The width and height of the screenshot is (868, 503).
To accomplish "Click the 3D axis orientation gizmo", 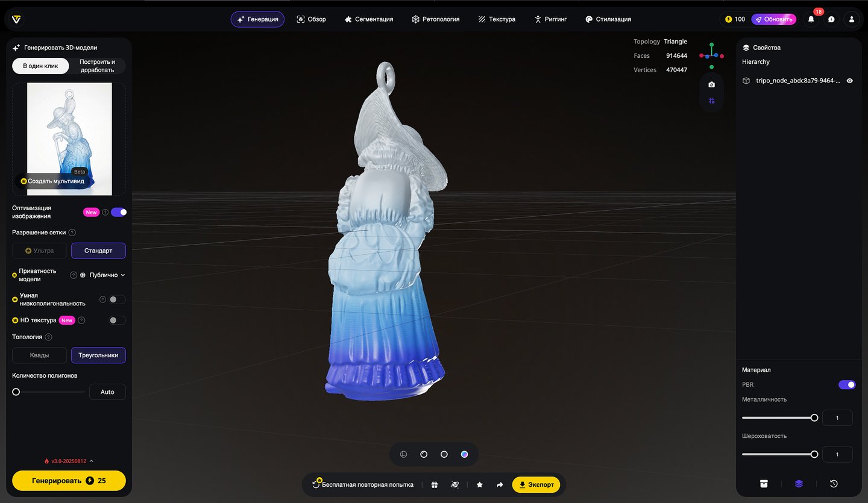I will coord(712,55).
